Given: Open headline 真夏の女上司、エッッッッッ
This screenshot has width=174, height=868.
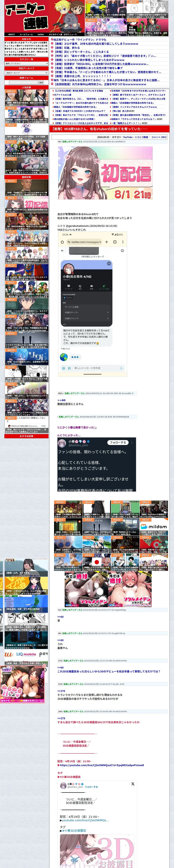Looking at the screenshot, I should [83, 76].
